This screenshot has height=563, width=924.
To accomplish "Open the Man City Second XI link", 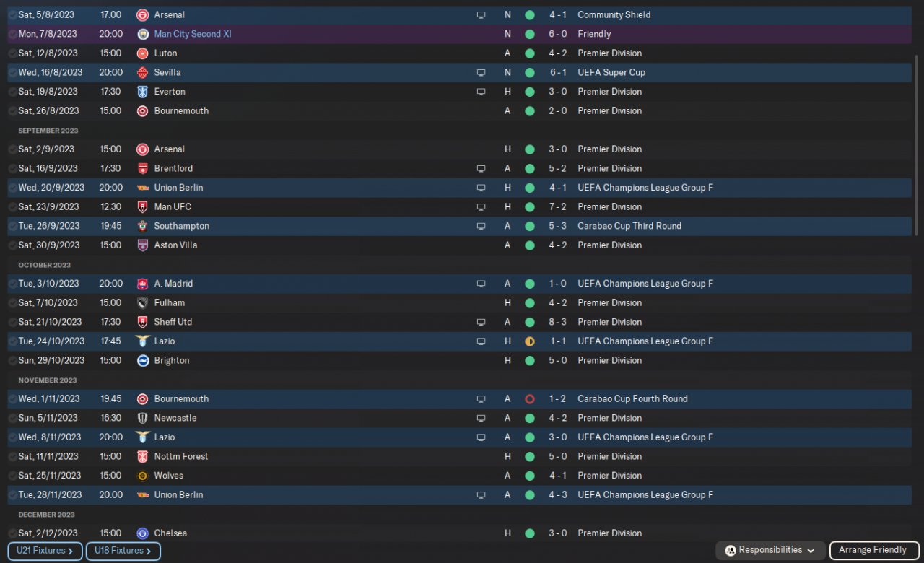I will [193, 34].
